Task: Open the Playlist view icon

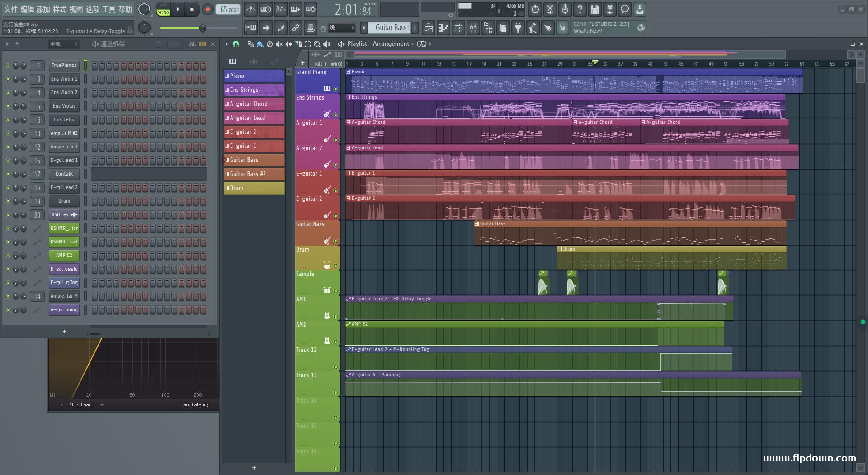Action: (429, 28)
